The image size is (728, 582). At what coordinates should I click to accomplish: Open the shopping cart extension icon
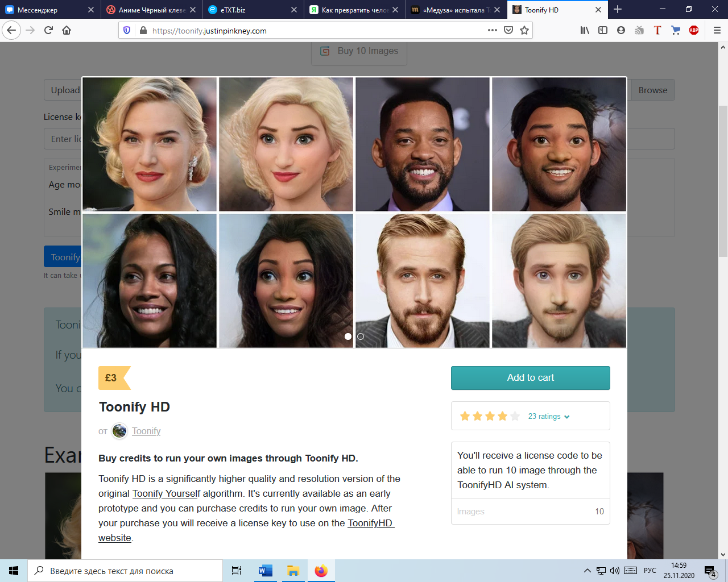pyautogui.click(x=676, y=31)
